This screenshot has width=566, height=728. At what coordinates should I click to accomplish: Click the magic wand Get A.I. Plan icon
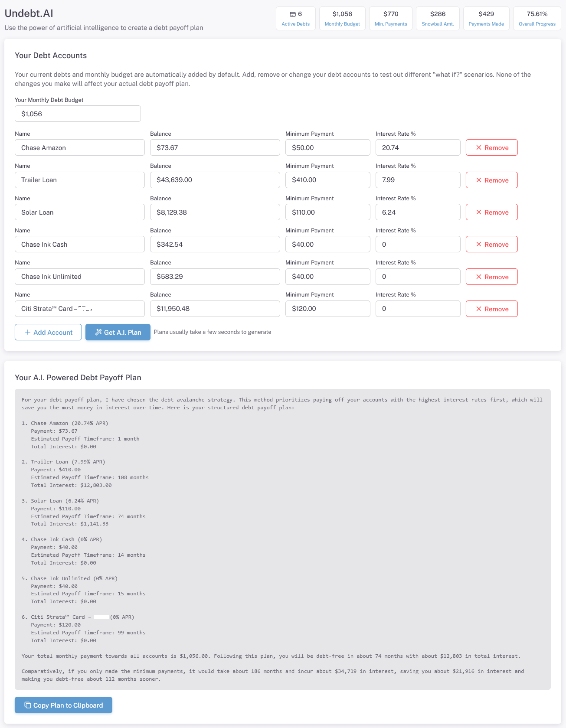point(98,332)
